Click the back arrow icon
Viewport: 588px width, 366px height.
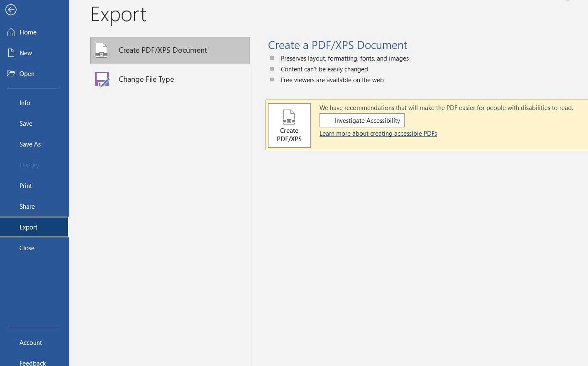tap(11, 10)
